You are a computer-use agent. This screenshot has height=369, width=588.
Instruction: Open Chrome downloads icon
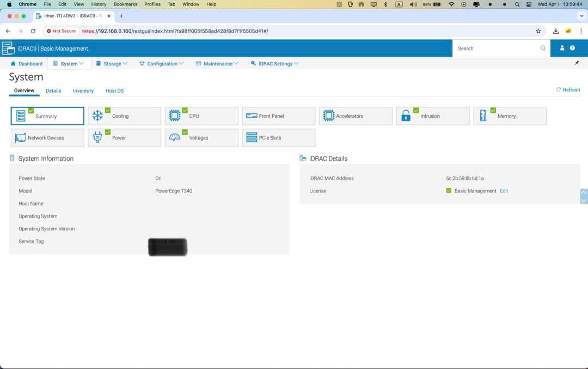tap(556, 31)
